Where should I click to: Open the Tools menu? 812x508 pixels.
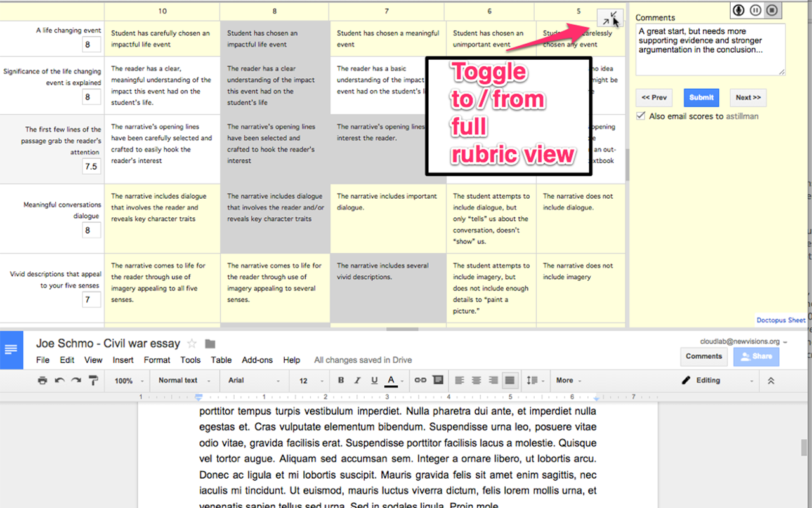click(x=190, y=360)
